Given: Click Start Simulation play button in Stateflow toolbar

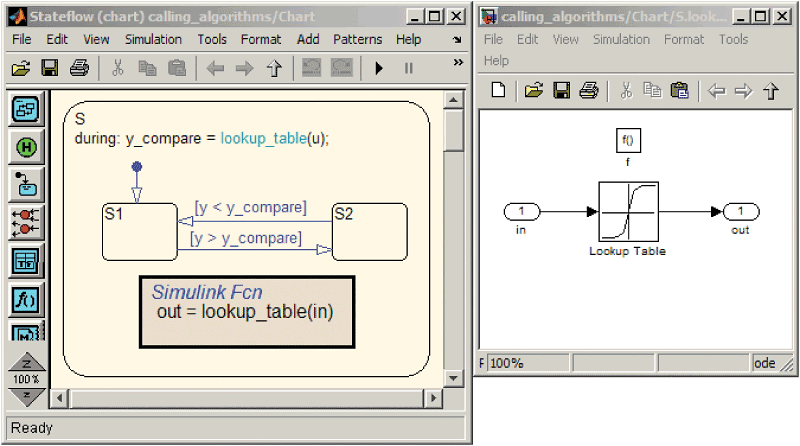Looking at the screenshot, I should pyautogui.click(x=379, y=69).
